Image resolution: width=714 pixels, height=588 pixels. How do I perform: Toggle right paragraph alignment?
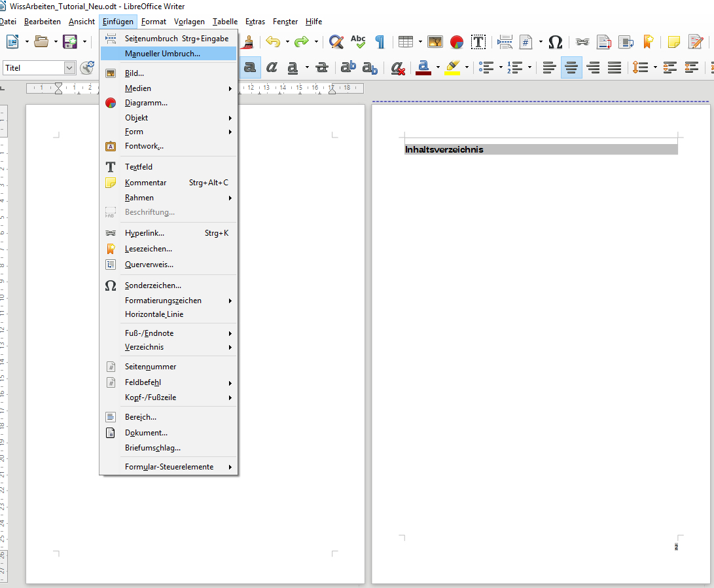593,68
